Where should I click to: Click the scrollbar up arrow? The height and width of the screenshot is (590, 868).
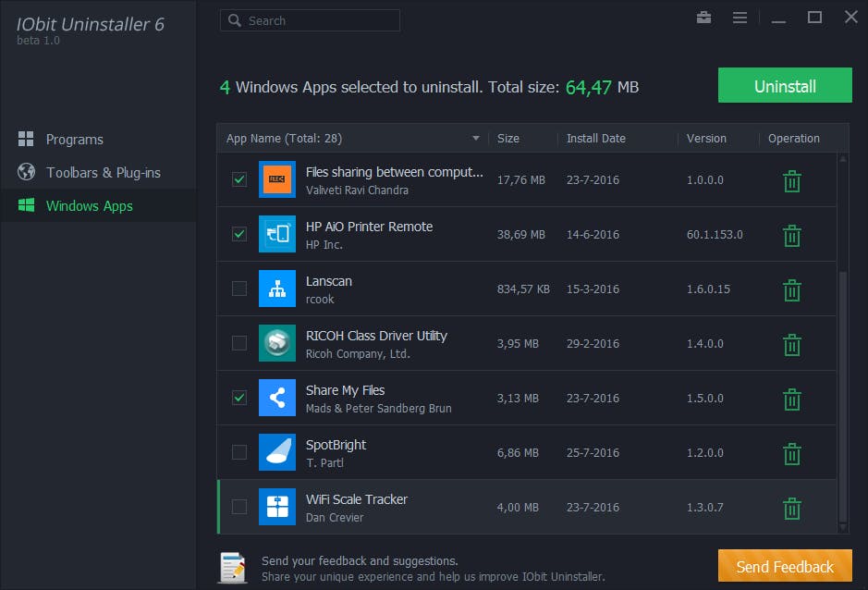[x=842, y=159]
